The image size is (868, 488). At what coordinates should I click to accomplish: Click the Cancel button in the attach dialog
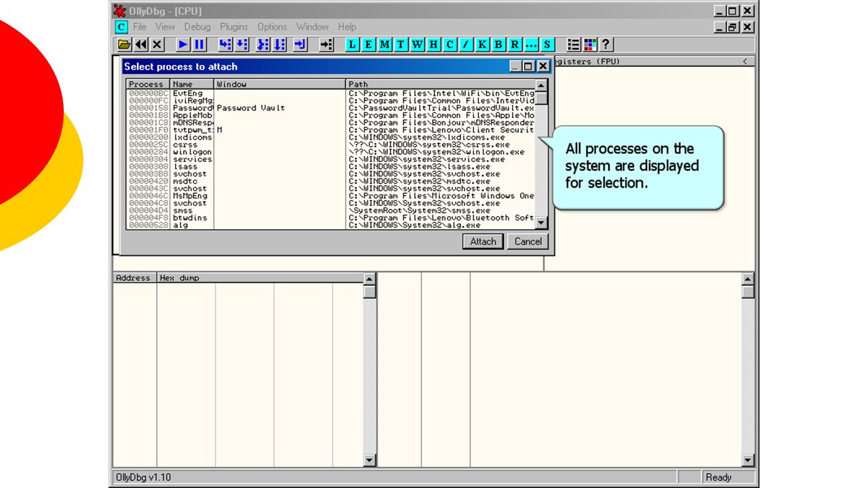pyautogui.click(x=528, y=241)
